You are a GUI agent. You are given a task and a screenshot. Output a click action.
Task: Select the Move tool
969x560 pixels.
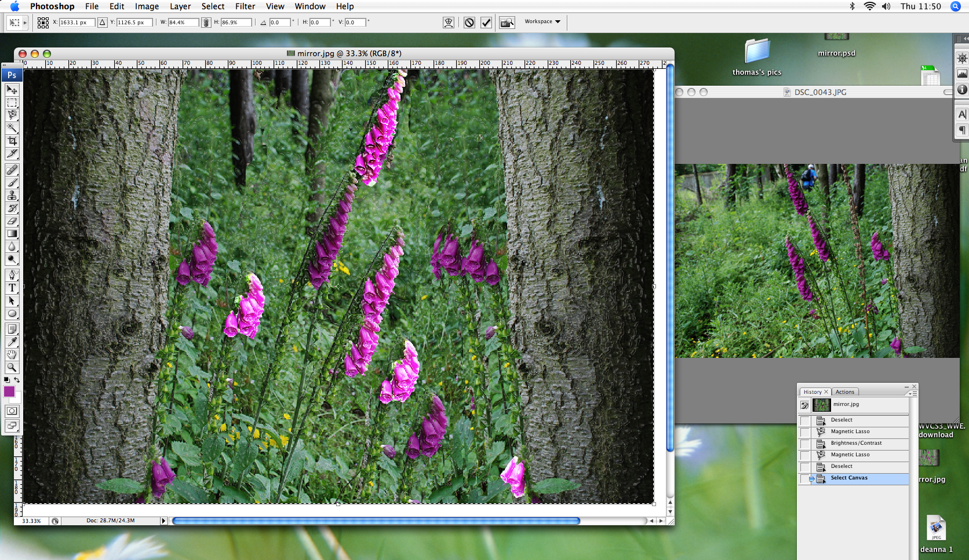click(12, 90)
